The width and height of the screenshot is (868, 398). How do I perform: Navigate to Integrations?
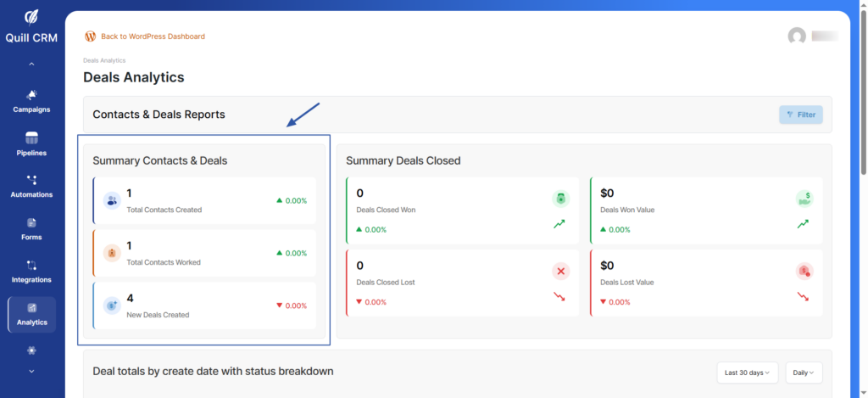point(31,272)
